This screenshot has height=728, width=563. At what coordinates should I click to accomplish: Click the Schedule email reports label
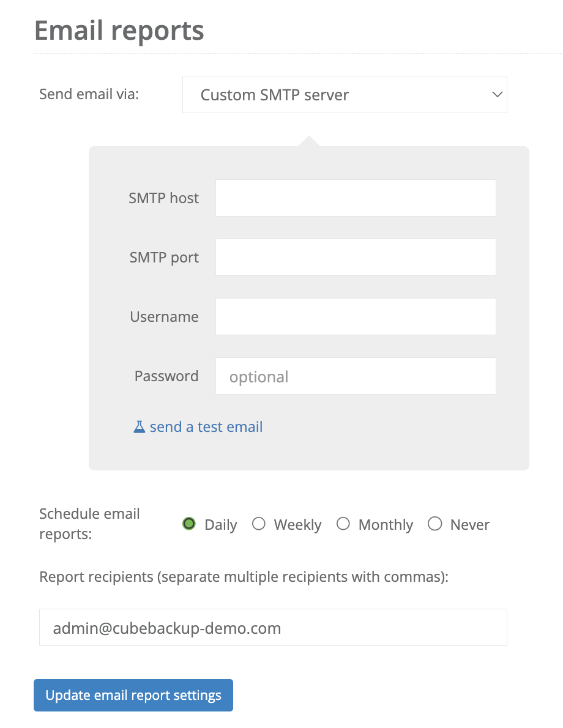tap(89, 524)
